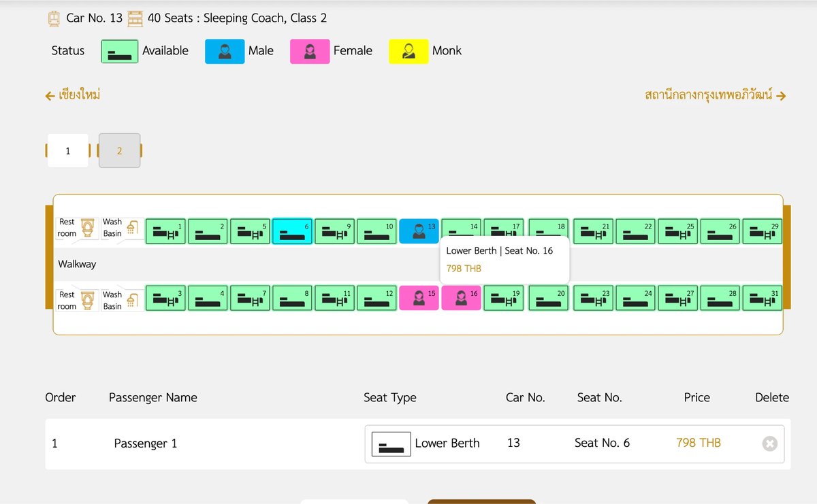The height and width of the screenshot is (504, 817).
Task: Click the blue Male legend swatch
Action: 225,51
